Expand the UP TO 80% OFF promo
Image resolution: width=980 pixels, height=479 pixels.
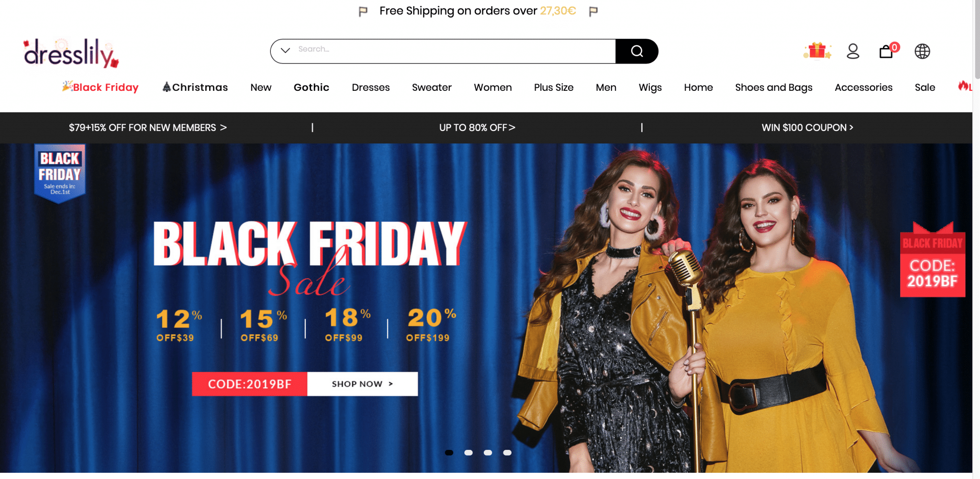tap(477, 128)
